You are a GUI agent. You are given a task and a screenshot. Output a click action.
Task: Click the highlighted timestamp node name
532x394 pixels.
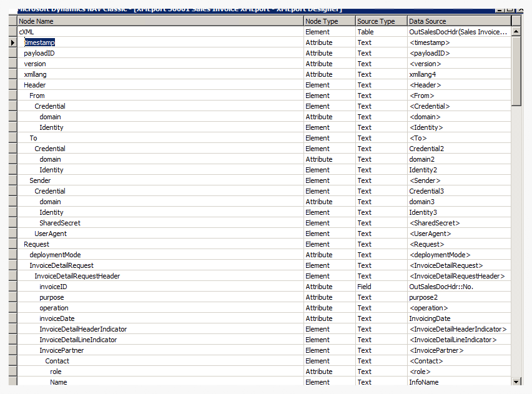click(x=40, y=42)
